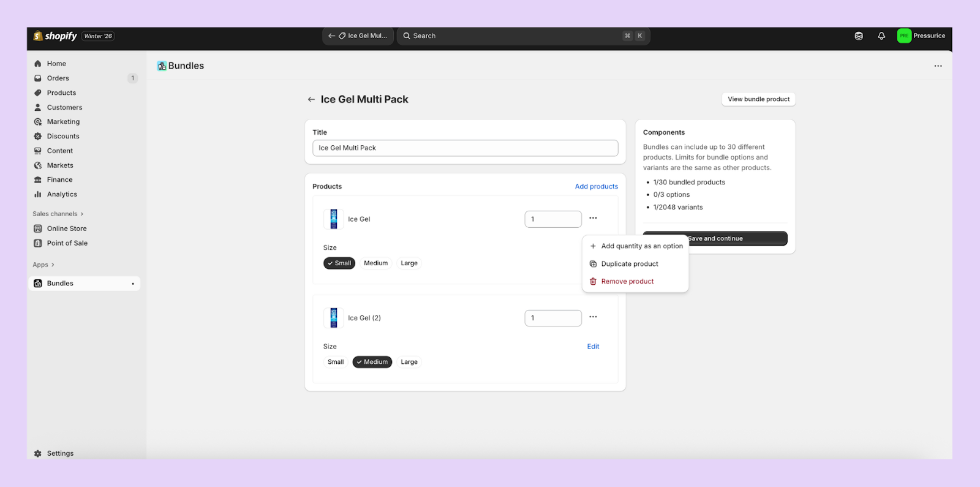Screen dimensions: 980x487
Task: Click the notifications bell icon
Action: pyautogui.click(x=881, y=36)
